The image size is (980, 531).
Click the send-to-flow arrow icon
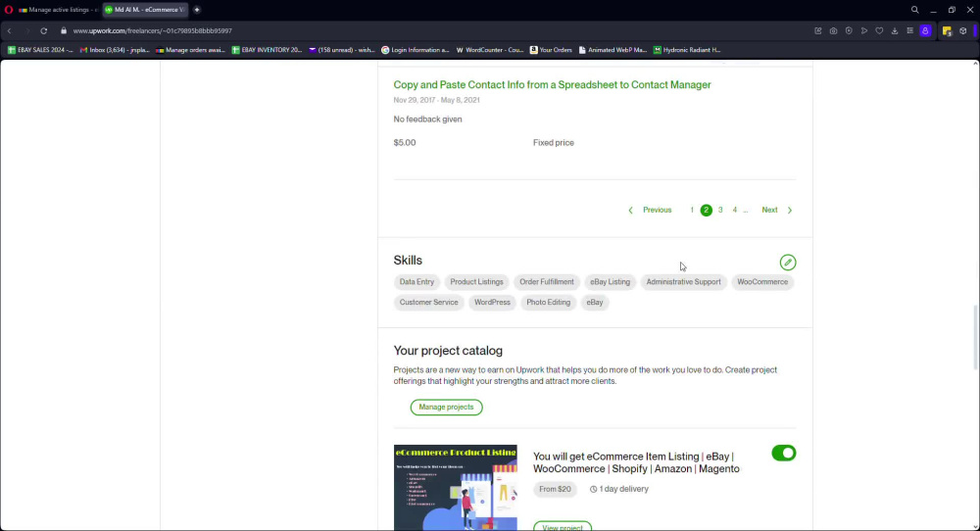[x=863, y=30]
